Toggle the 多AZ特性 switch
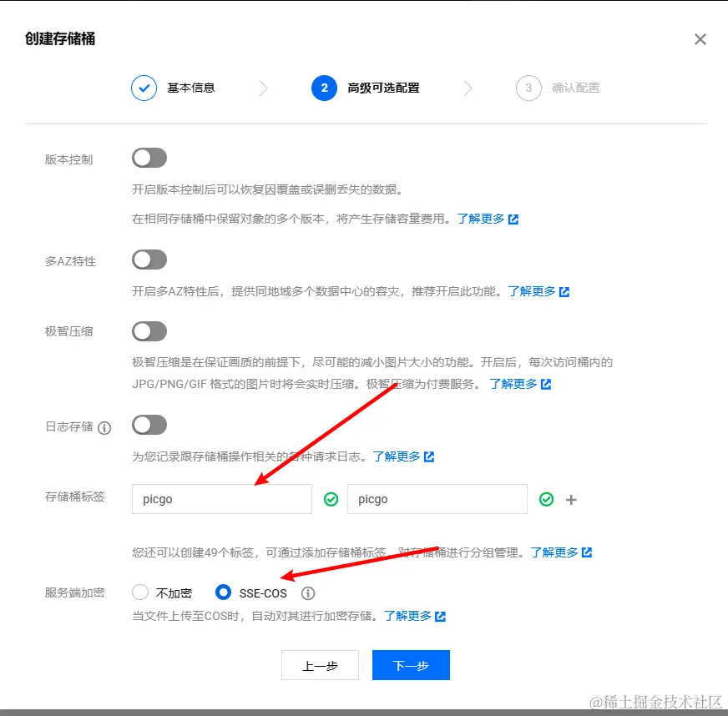The width and height of the screenshot is (728, 716). [149, 260]
